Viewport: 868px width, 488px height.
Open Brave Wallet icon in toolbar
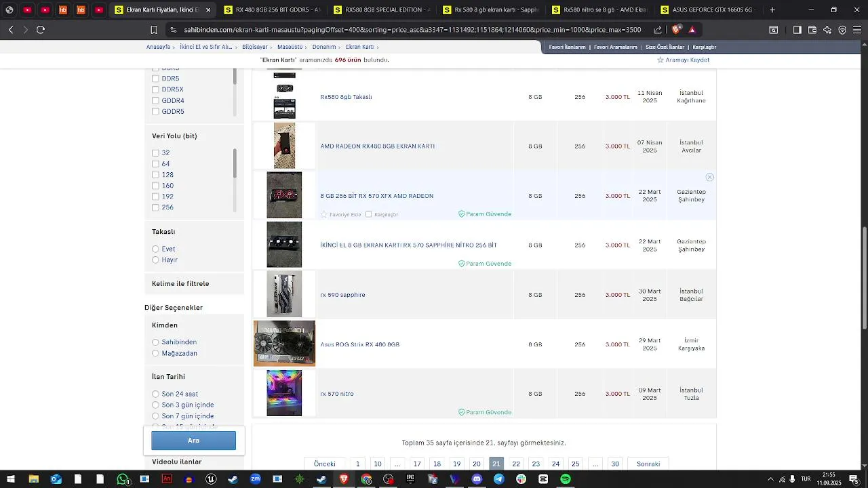point(812,30)
